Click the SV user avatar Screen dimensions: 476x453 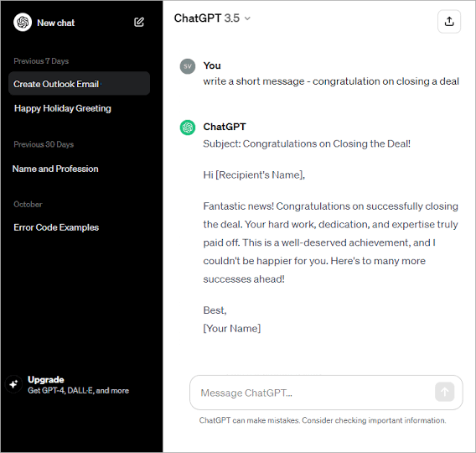point(188,66)
